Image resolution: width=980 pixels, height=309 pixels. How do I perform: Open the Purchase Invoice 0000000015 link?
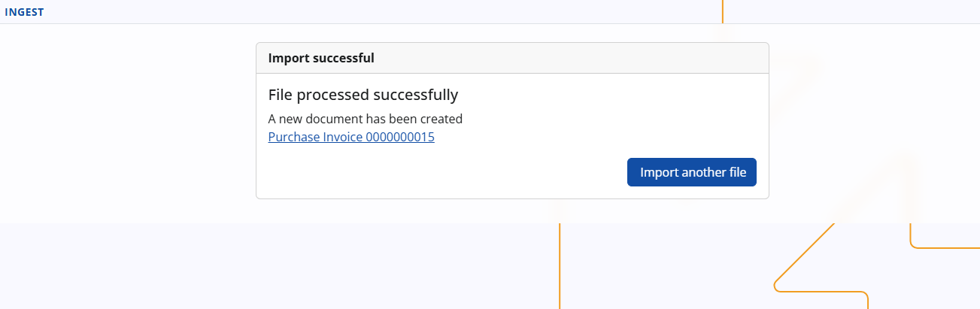351,138
